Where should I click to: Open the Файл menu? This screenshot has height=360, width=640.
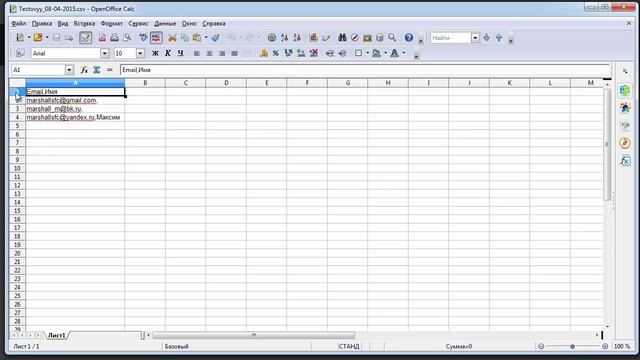pyautogui.click(x=19, y=24)
